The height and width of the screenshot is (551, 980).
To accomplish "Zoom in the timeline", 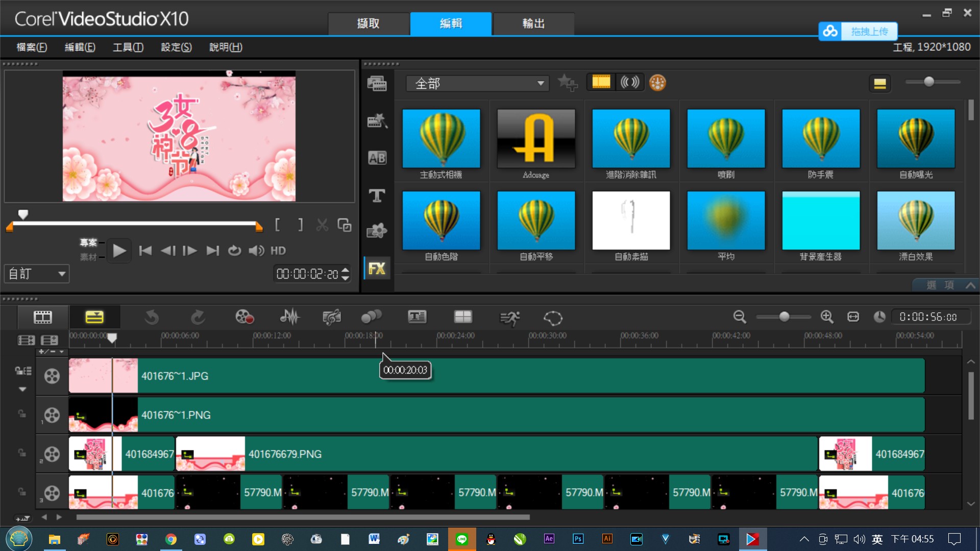I will tap(827, 317).
